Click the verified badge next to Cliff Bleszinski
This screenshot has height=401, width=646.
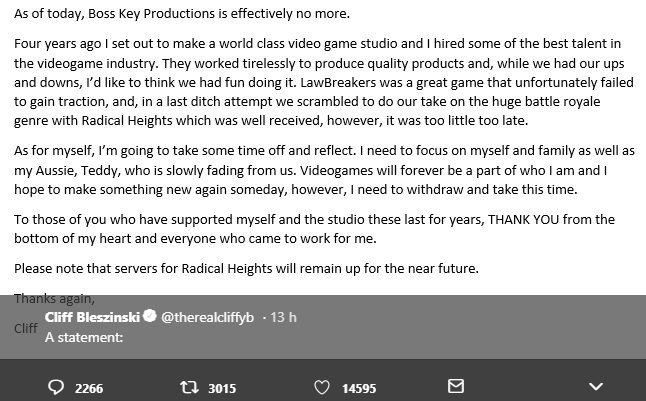click(x=150, y=316)
